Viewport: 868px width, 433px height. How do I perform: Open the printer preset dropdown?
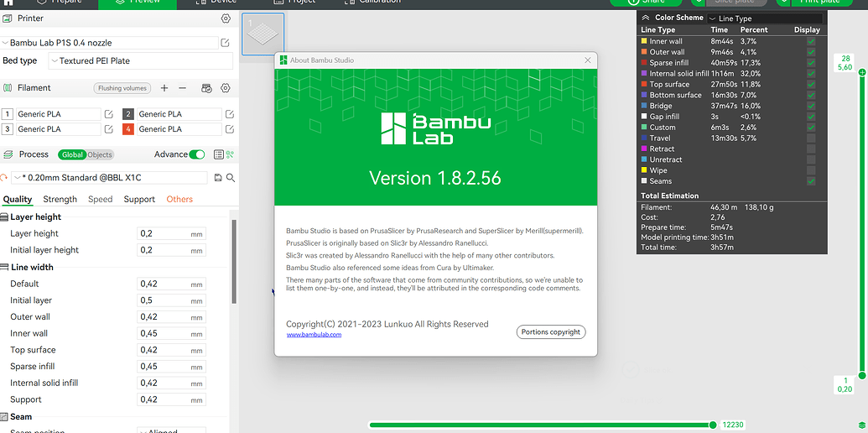tap(110, 43)
